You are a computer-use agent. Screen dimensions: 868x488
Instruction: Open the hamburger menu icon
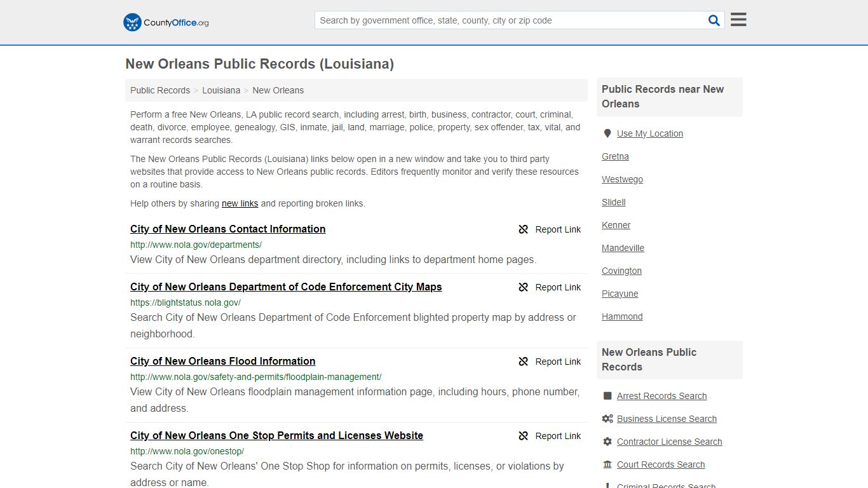tap(738, 20)
